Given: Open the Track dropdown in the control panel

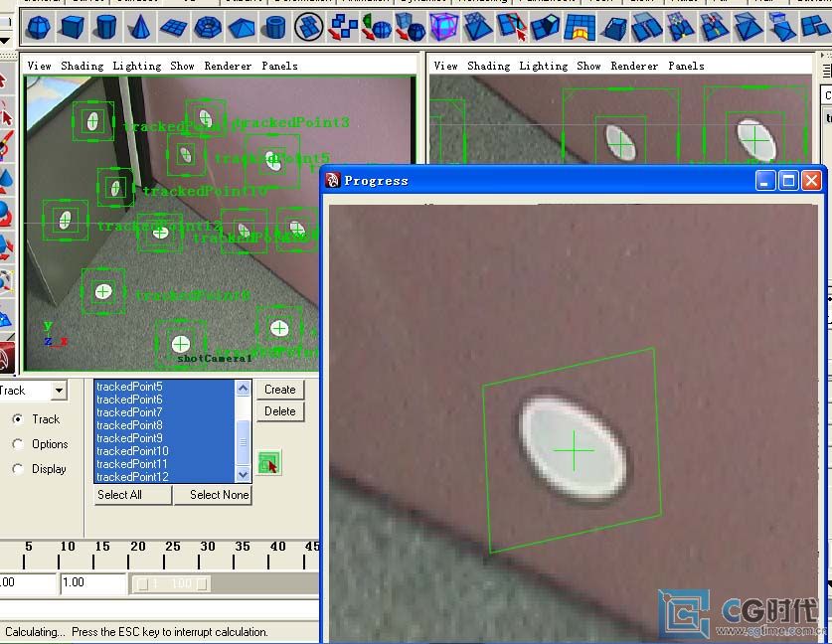Looking at the screenshot, I should [59, 391].
